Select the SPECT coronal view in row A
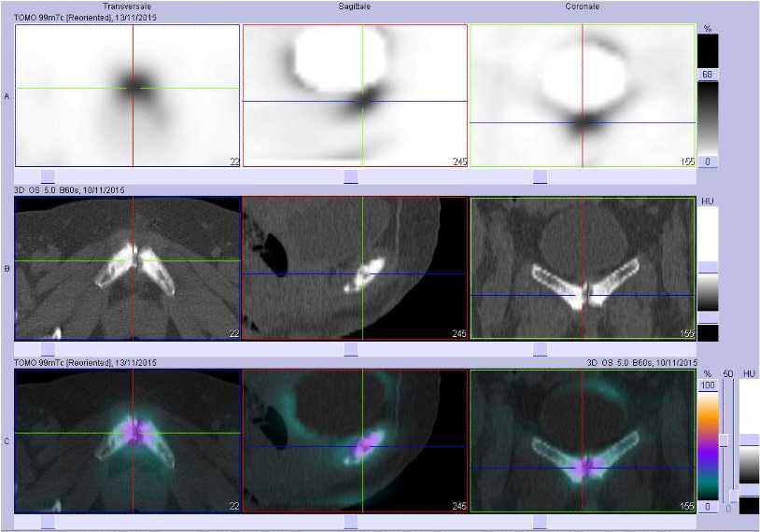 583,95
